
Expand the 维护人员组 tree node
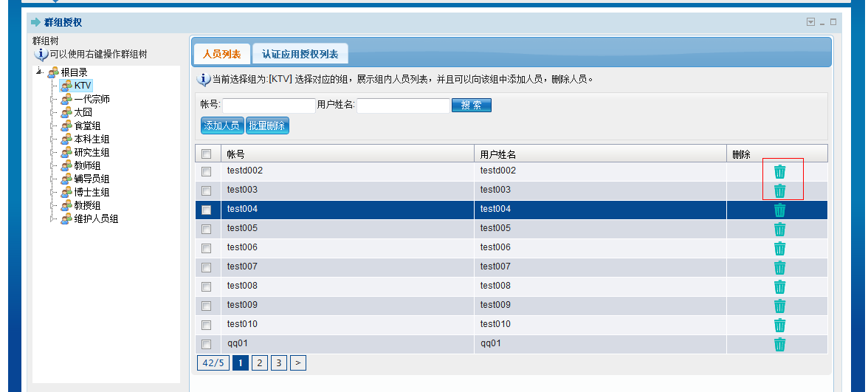[52, 219]
